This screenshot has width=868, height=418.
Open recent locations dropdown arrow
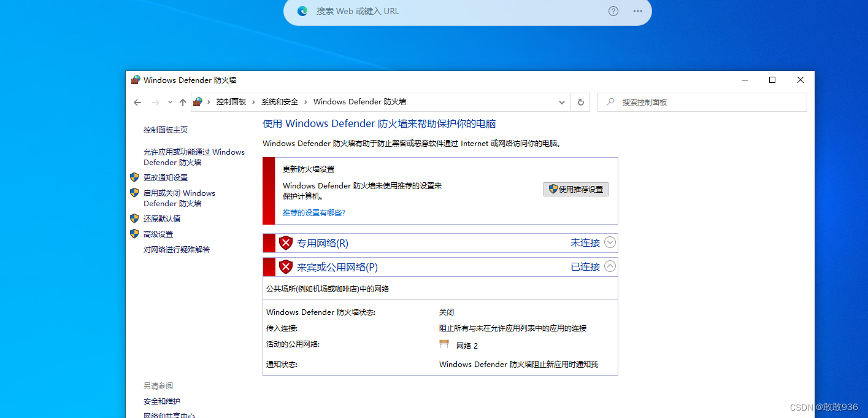(170, 103)
